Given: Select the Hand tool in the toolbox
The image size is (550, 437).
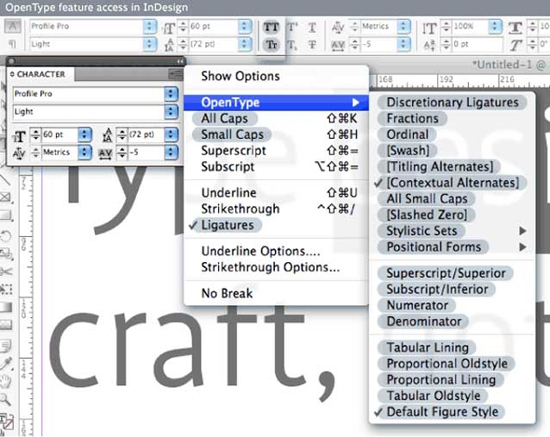Looking at the screenshot, I should 6,381.
